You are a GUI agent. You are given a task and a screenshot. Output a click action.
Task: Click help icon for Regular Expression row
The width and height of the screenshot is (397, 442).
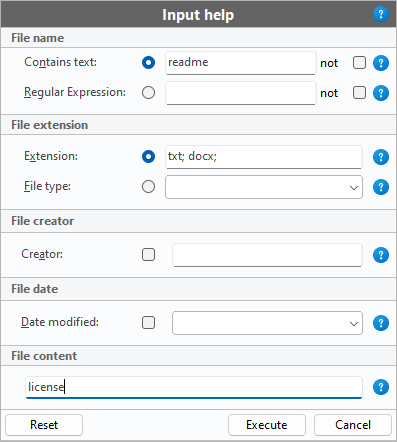tap(381, 93)
